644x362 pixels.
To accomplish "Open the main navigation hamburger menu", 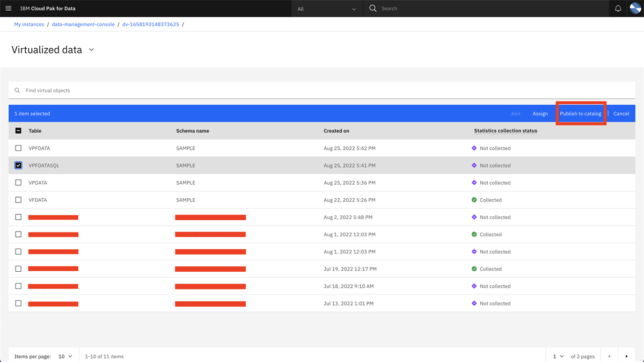I will pos(9,8).
